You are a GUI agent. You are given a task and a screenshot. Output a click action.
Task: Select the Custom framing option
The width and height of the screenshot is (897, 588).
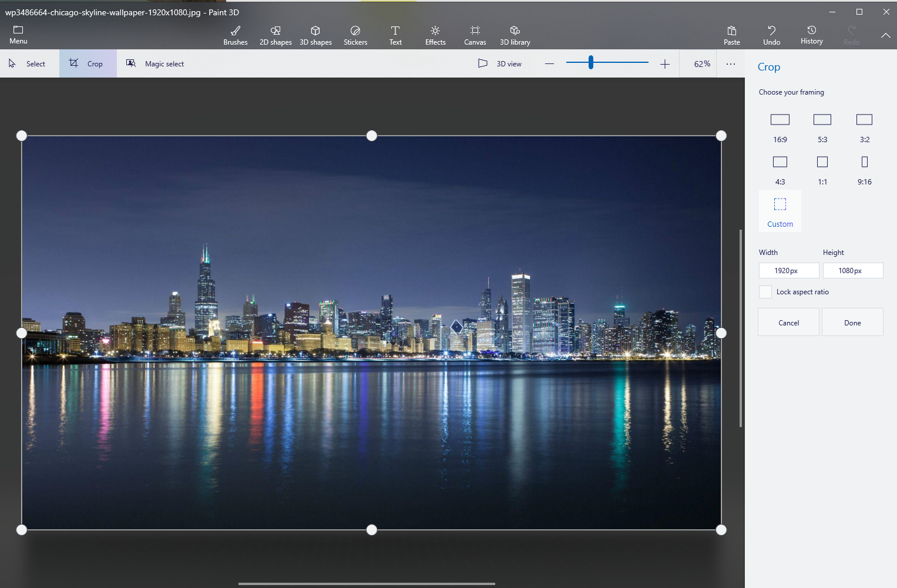(780, 211)
